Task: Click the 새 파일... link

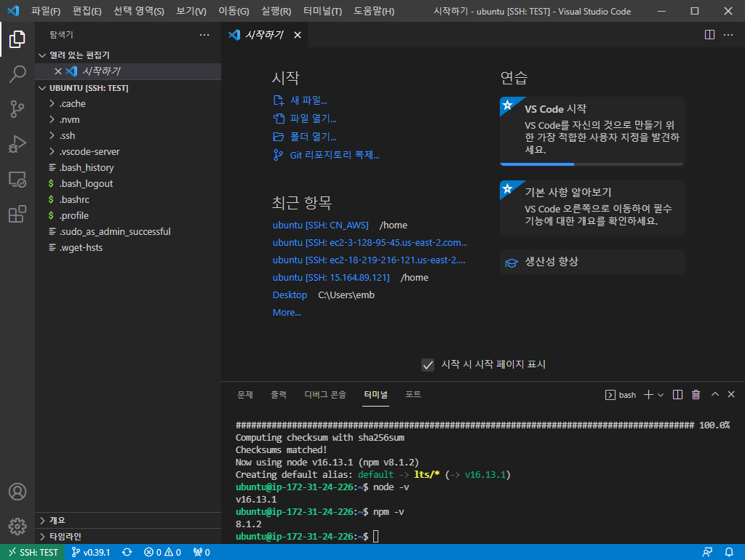Action: pos(300,100)
